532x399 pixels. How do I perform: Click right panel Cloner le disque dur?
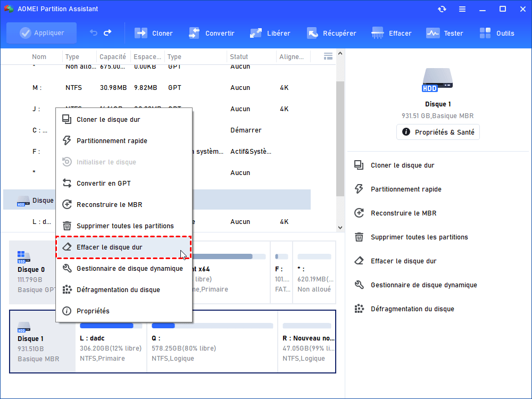(402, 165)
